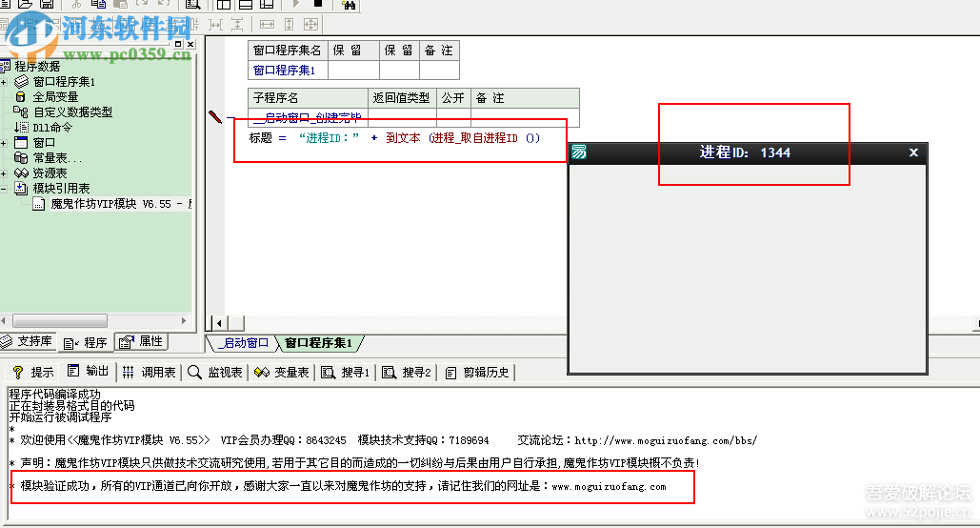Switch to the 变量表 tab
980x528 pixels.
point(282,373)
